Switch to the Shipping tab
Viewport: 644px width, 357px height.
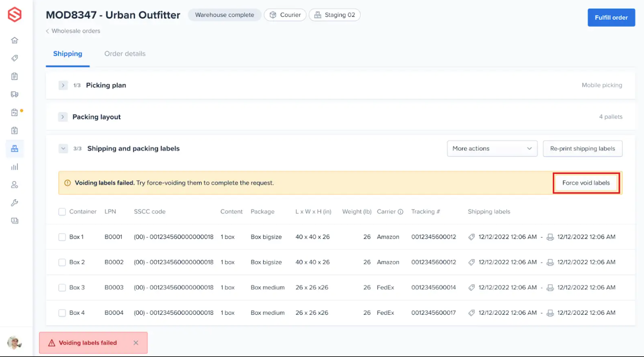click(x=68, y=54)
